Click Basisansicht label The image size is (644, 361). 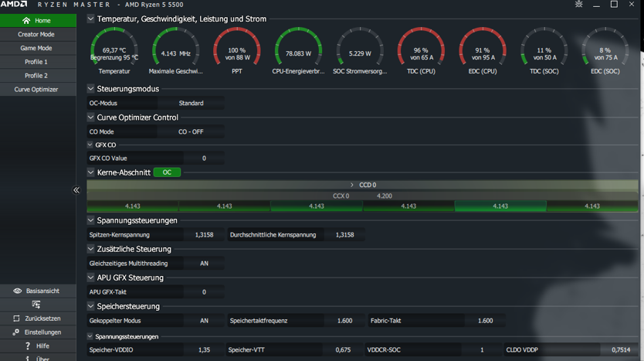pos(42,291)
